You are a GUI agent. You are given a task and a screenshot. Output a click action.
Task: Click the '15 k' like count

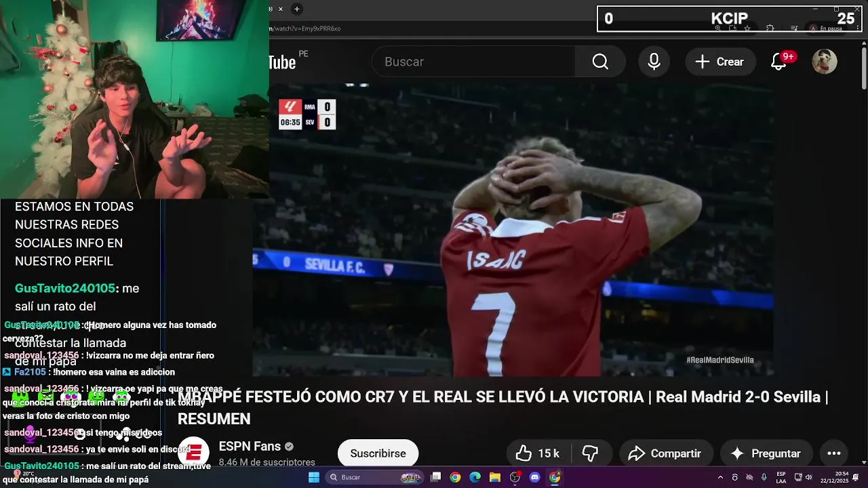[x=549, y=453]
